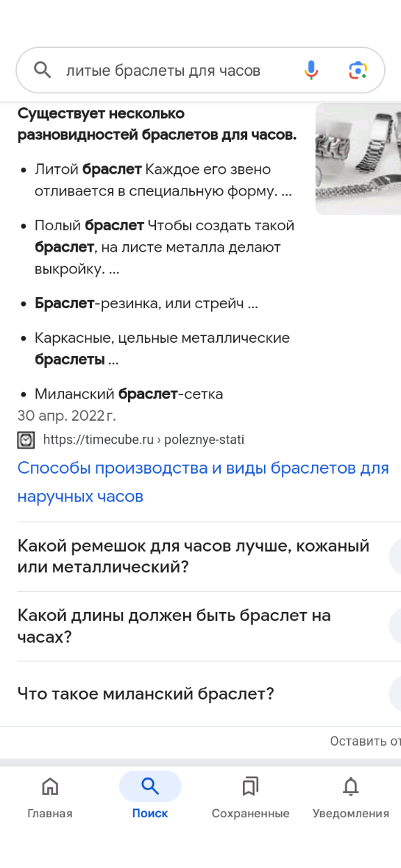401x868 pixels.
Task: Expand question about кожаный или металлический ремешок
Action: click(x=200, y=556)
